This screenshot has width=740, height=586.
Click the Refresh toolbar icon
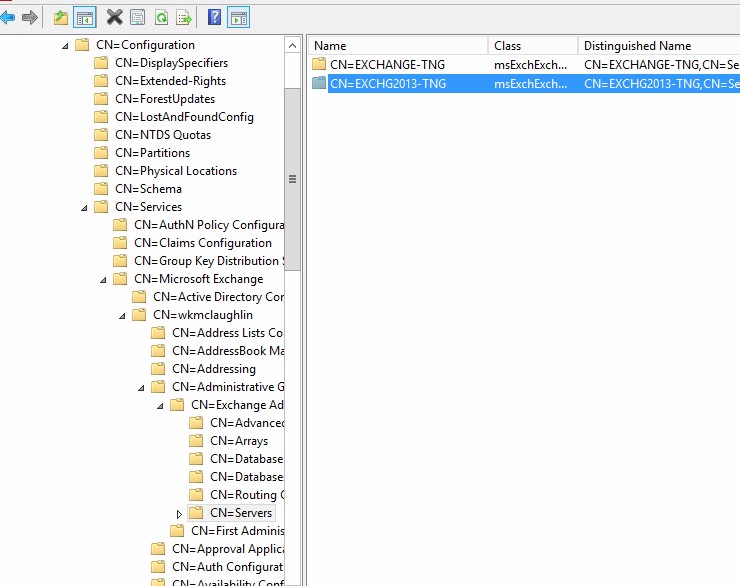[161, 18]
